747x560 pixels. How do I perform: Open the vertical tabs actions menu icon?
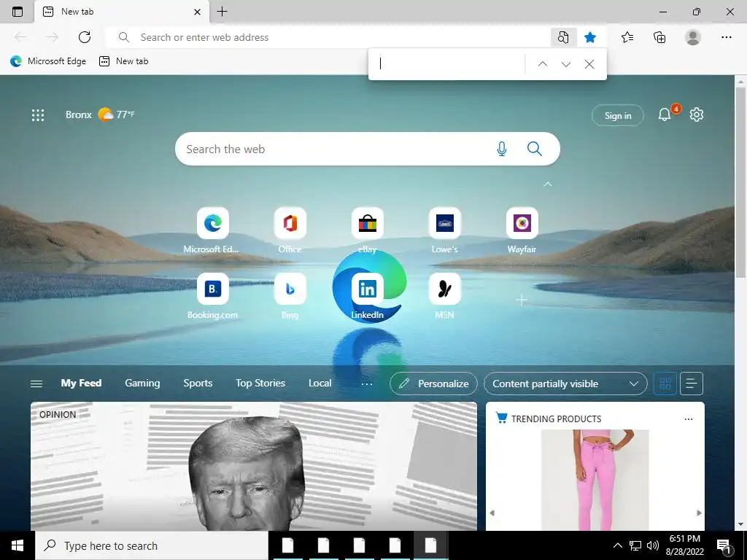tap(18, 12)
